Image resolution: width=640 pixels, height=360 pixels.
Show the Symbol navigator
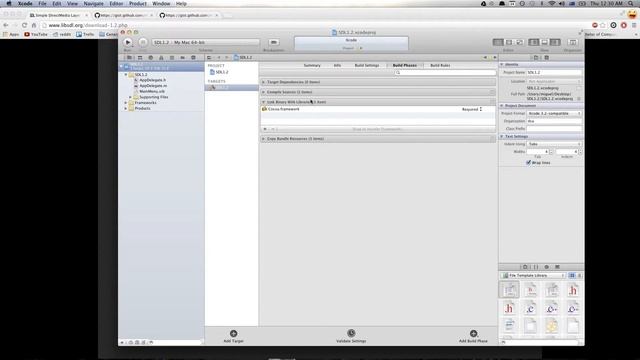point(140,58)
